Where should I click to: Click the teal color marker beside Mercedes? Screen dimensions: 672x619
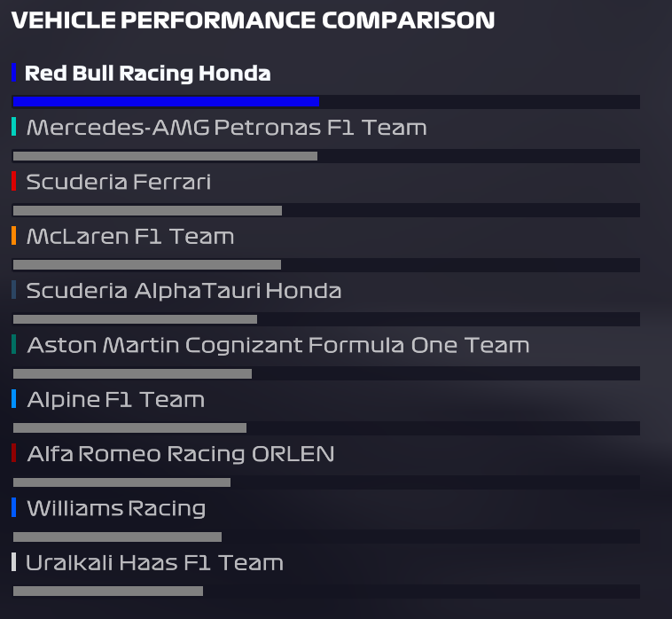tap(14, 128)
